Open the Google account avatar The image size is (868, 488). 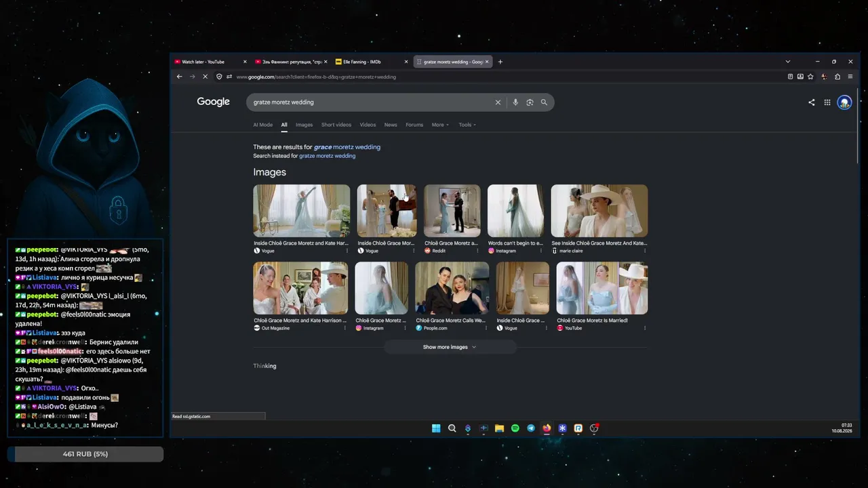point(844,102)
